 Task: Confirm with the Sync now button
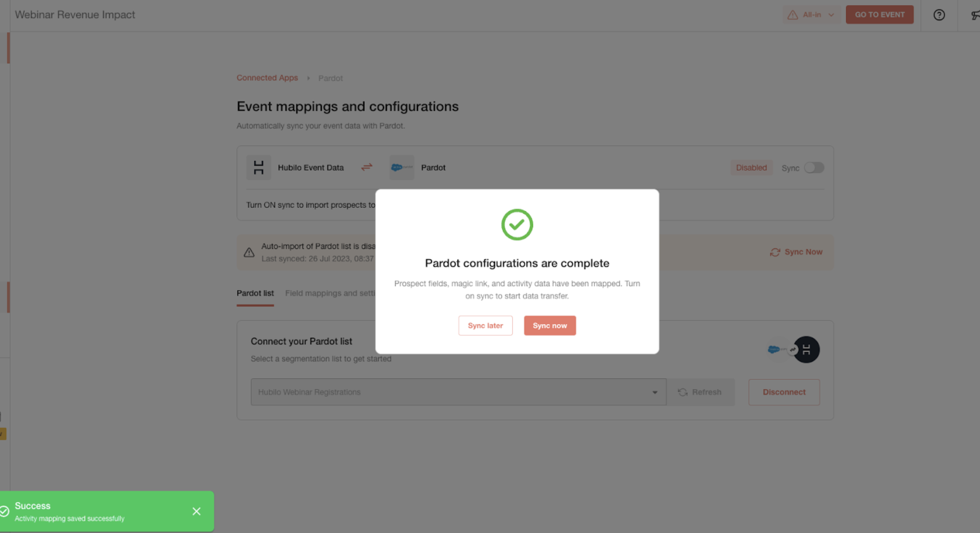(550, 326)
